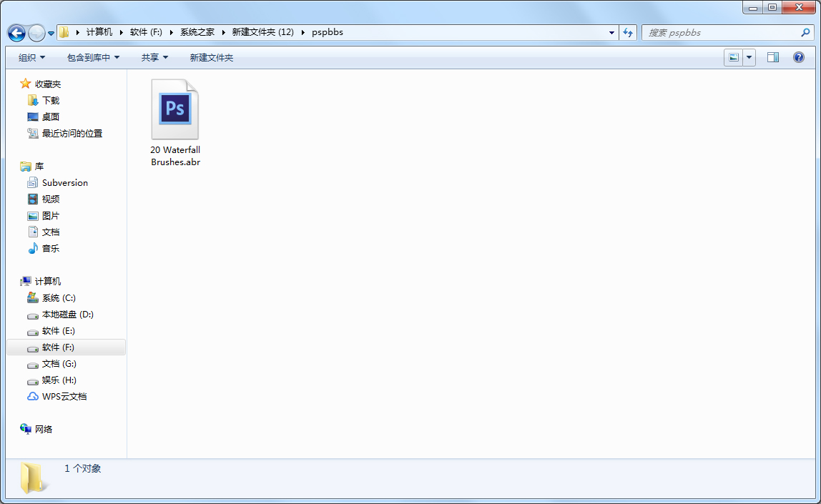Click pspbbs breadcrumb segment
821x504 pixels.
click(x=328, y=32)
